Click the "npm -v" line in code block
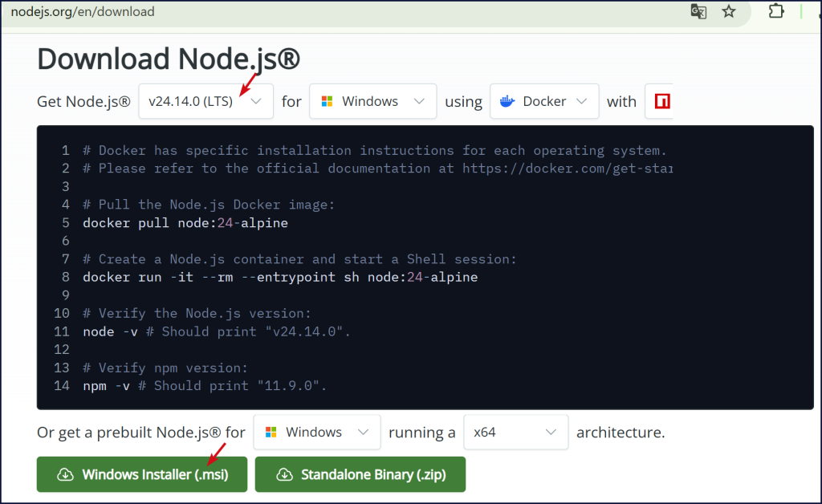 coord(204,385)
